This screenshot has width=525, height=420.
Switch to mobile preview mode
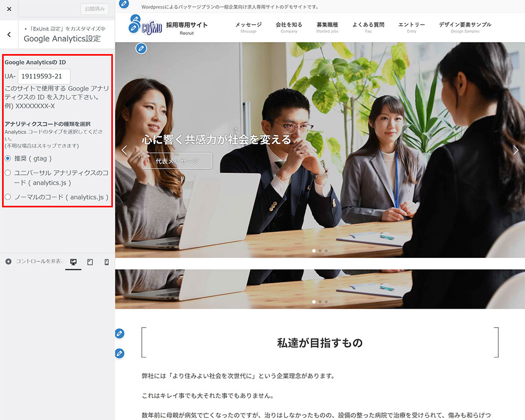107,262
